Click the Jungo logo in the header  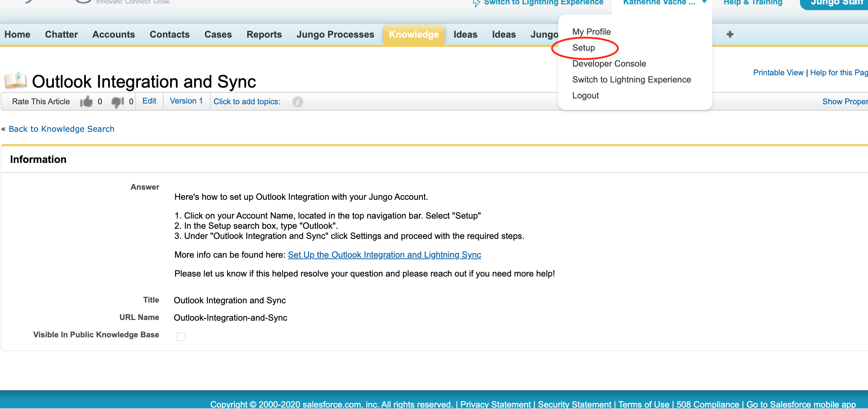tap(83, 2)
